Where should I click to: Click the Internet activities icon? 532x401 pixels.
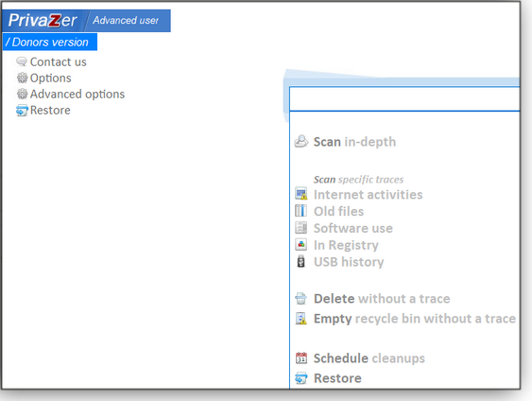click(x=300, y=194)
